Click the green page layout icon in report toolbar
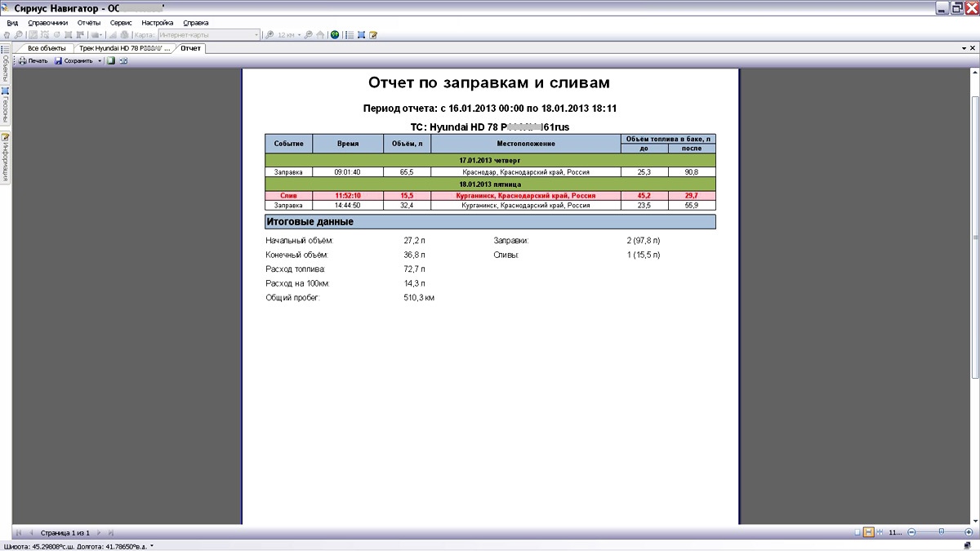 point(110,61)
